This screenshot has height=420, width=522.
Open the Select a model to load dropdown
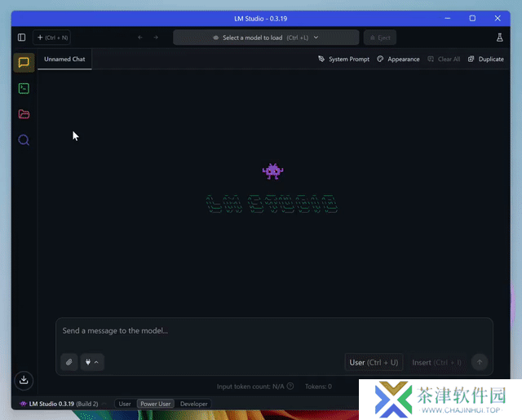click(x=266, y=38)
